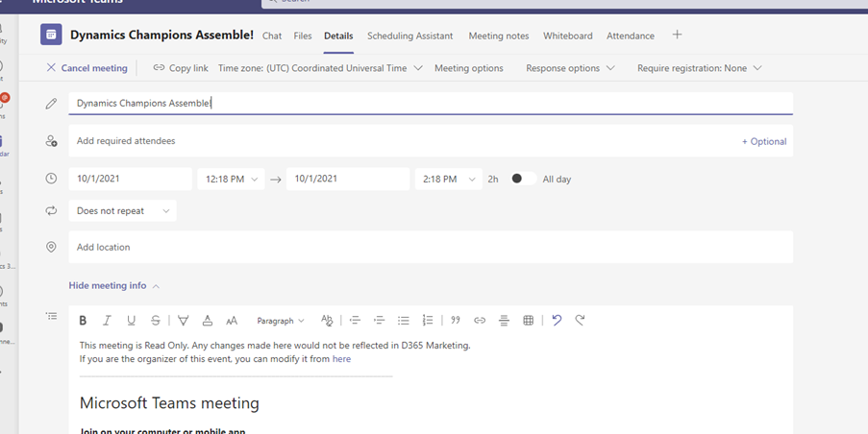Click the add attendees person icon
868x434 pixels.
[51, 141]
